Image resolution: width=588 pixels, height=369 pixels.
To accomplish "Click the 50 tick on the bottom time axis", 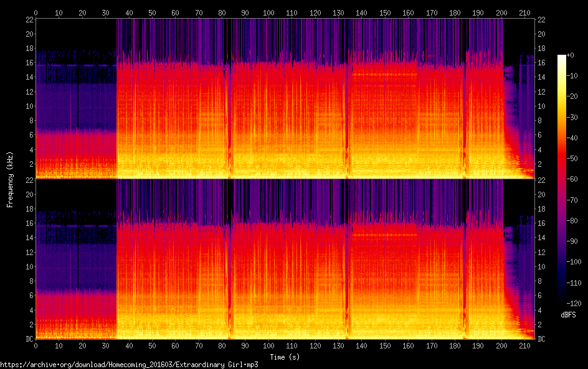I will (152, 345).
